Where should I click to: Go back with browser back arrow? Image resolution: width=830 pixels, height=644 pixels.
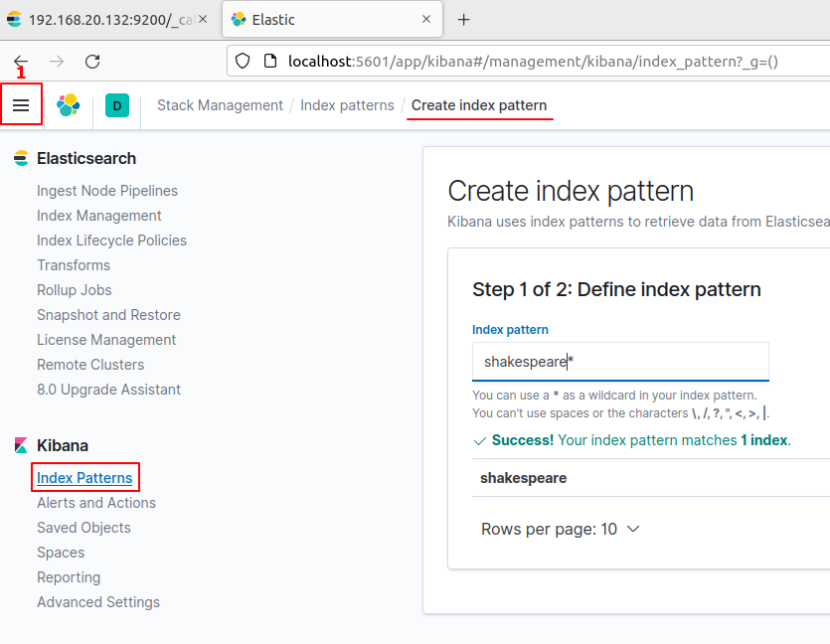21,62
